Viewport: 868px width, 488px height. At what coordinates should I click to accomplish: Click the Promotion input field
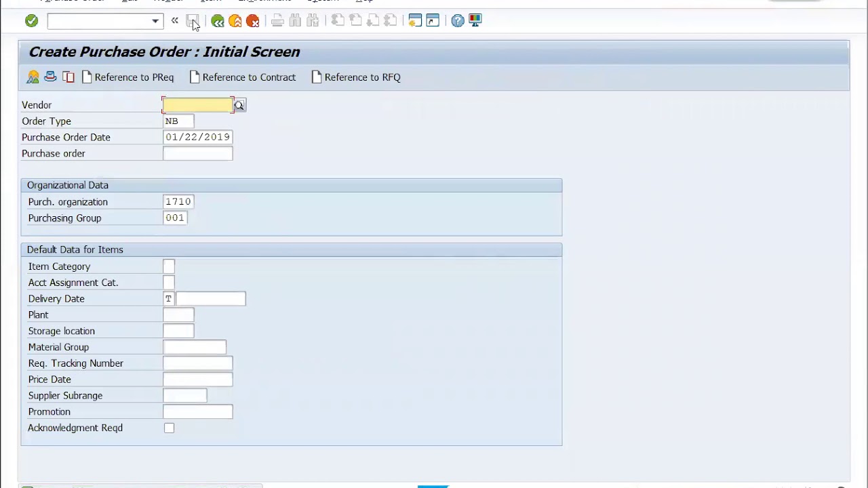point(197,411)
